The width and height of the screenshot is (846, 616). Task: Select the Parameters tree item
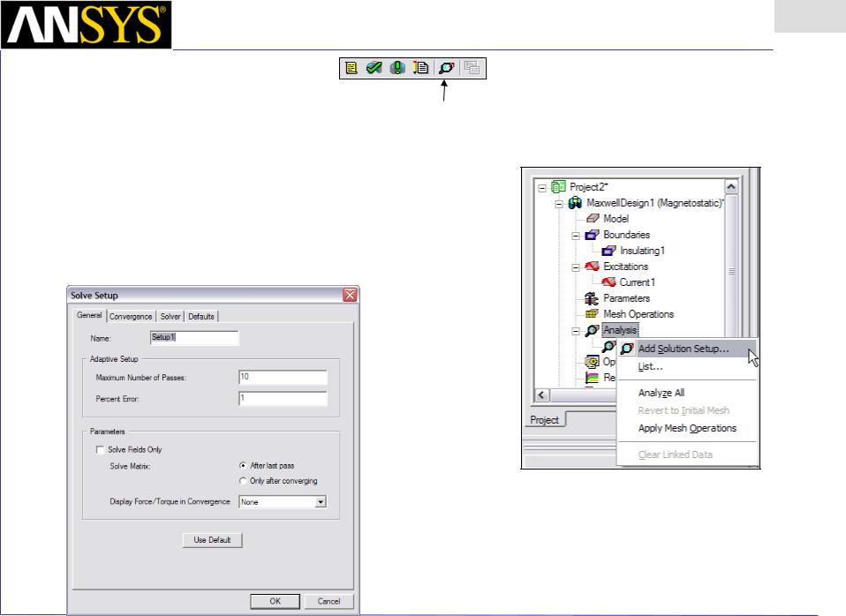tap(626, 297)
